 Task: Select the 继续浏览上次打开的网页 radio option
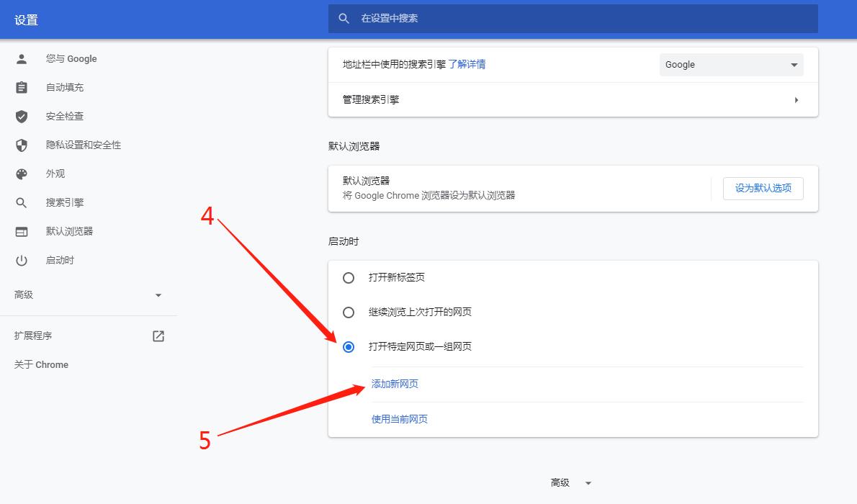pos(349,312)
